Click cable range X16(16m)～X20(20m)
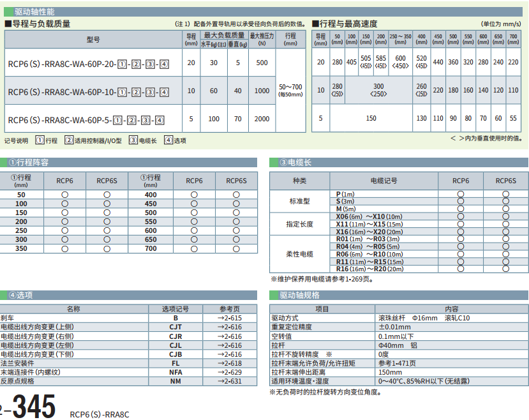The image size is (529, 420). (369, 232)
